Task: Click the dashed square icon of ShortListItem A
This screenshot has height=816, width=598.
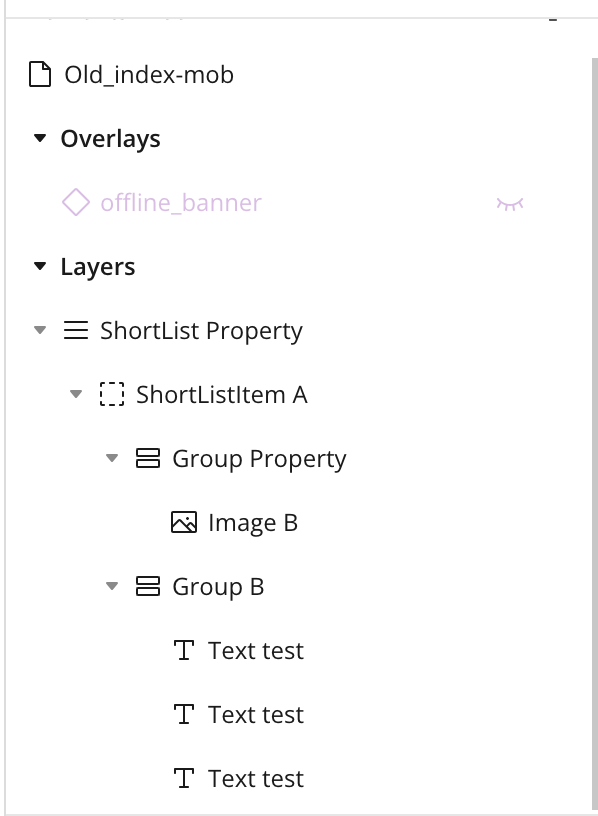Action: tap(112, 394)
